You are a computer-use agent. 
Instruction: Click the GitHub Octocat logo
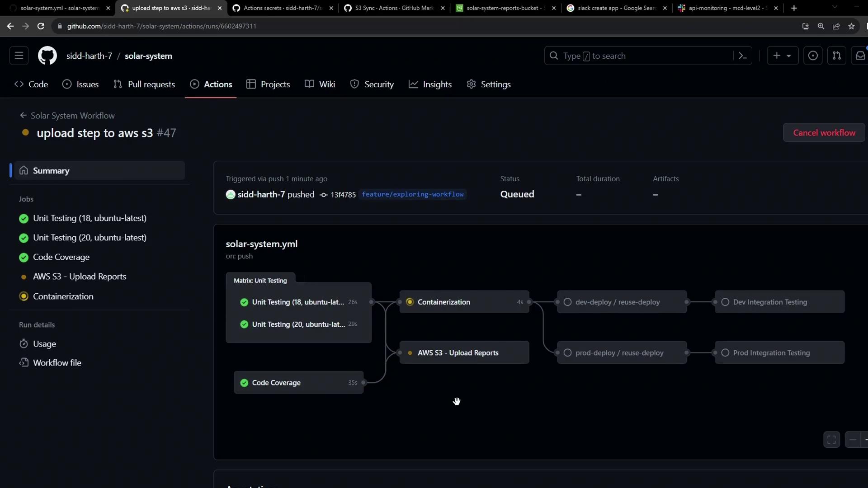(x=47, y=56)
